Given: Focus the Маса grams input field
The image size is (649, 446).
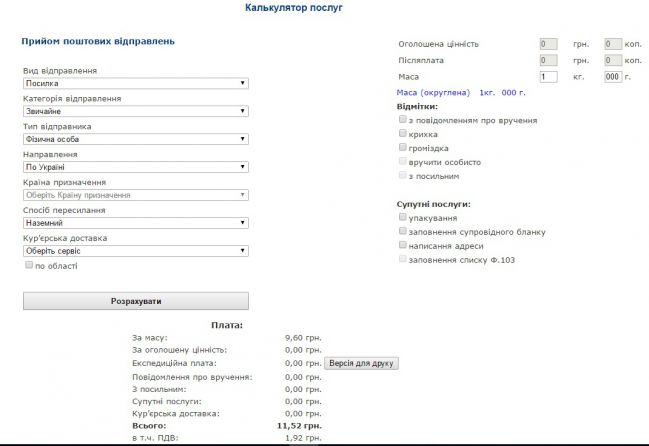Looking at the screenshot, I should coord(613,76).
